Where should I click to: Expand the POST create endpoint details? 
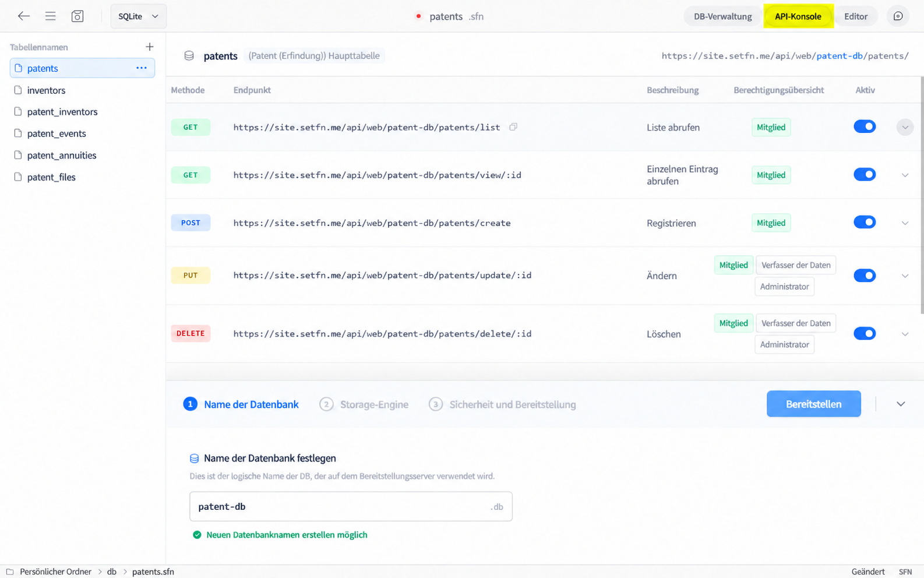pos(905,223)
